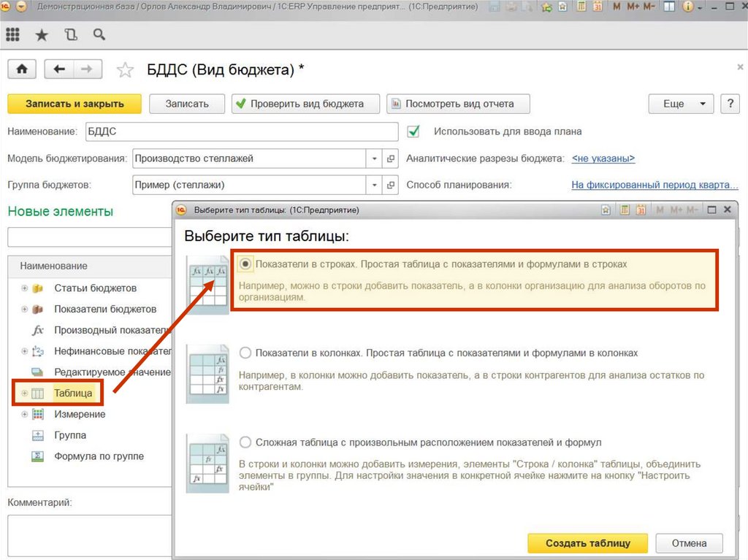Viewport: 748px width, 560px height.
Task: Select 'Таблица' item in the elements list
Action: tap(73, 394)
